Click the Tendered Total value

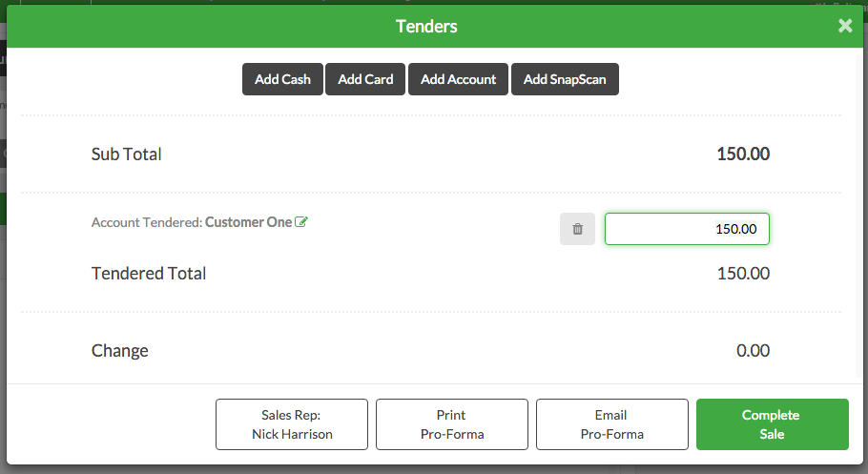(743, 273)
